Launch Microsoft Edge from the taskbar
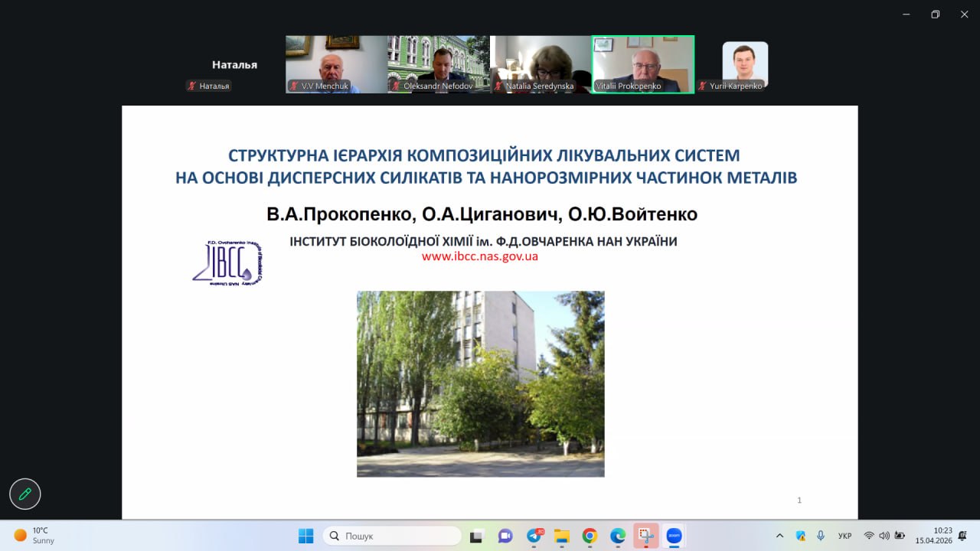Screen dimensions: 980x551 coord(618,536)
